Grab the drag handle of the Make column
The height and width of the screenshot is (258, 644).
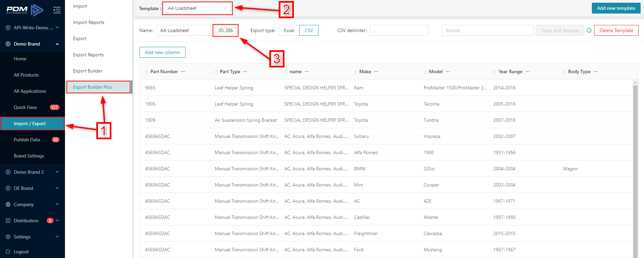click(355, 72)
